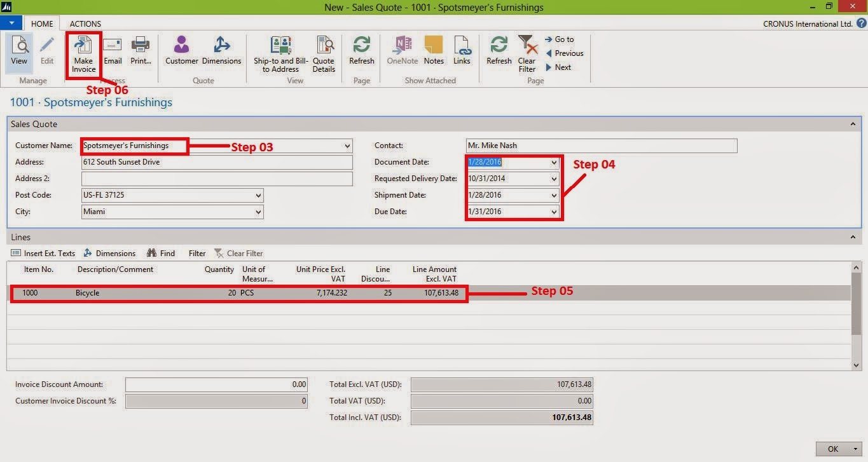Open the City dropdown
Screen dimensions: 868x462
point(259,212)
